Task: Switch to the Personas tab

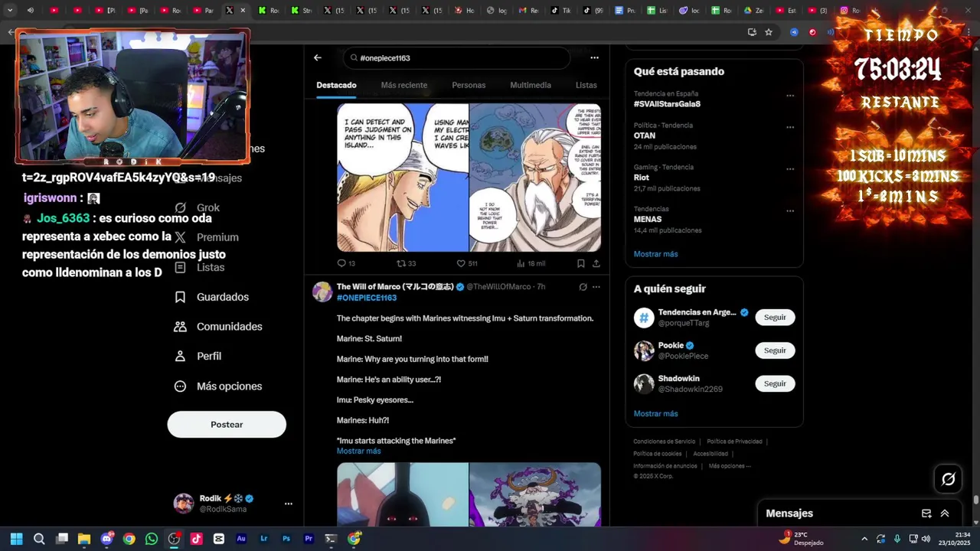Action: pos(469,85)
